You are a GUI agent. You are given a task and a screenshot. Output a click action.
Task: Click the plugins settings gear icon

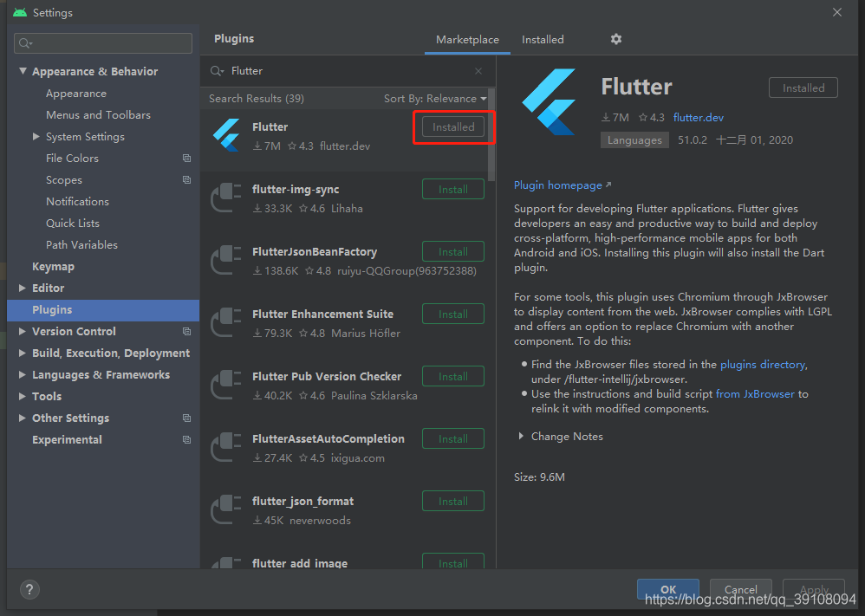[x=615, y=39]
